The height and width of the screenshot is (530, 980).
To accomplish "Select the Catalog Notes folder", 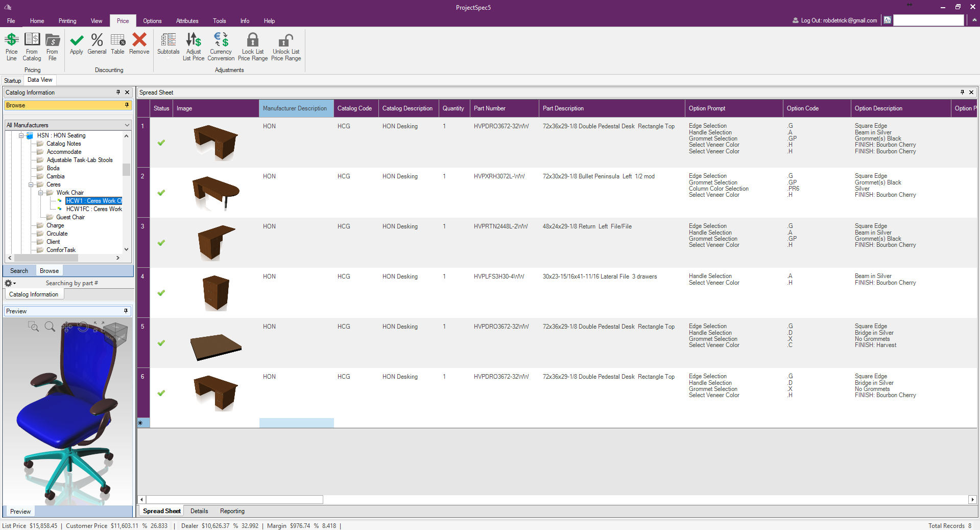I will tap(64, 144).
